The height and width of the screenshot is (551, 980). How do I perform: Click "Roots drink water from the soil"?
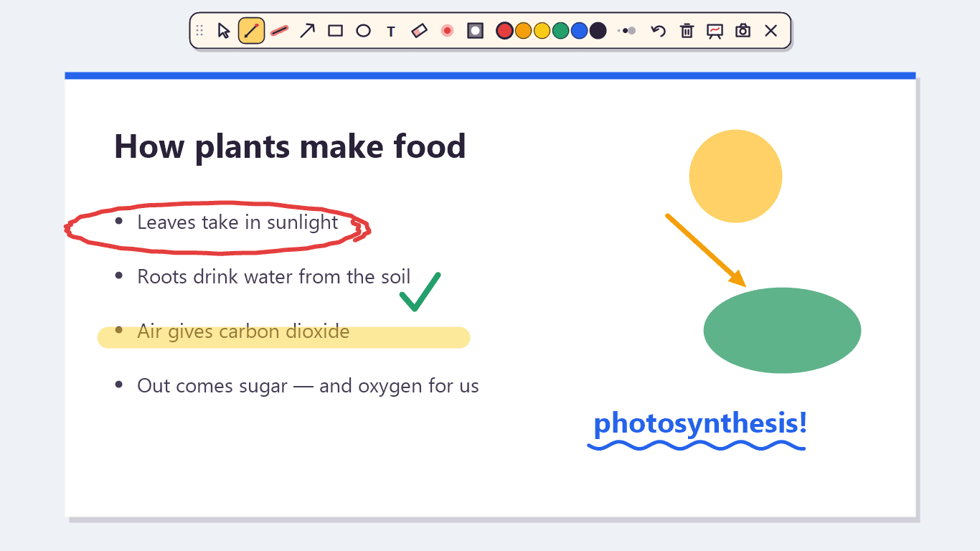point(274,277)
